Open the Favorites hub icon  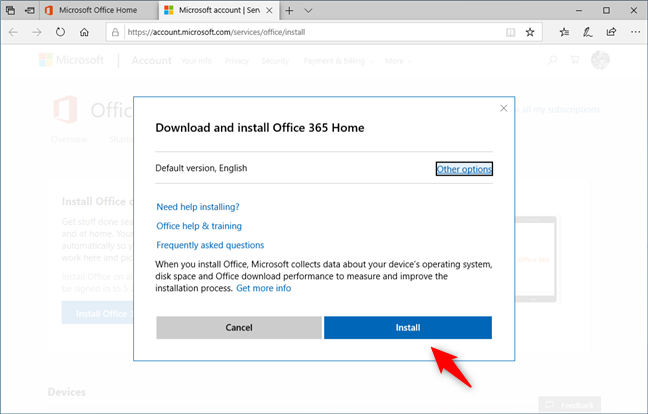(x=564, y=32)
